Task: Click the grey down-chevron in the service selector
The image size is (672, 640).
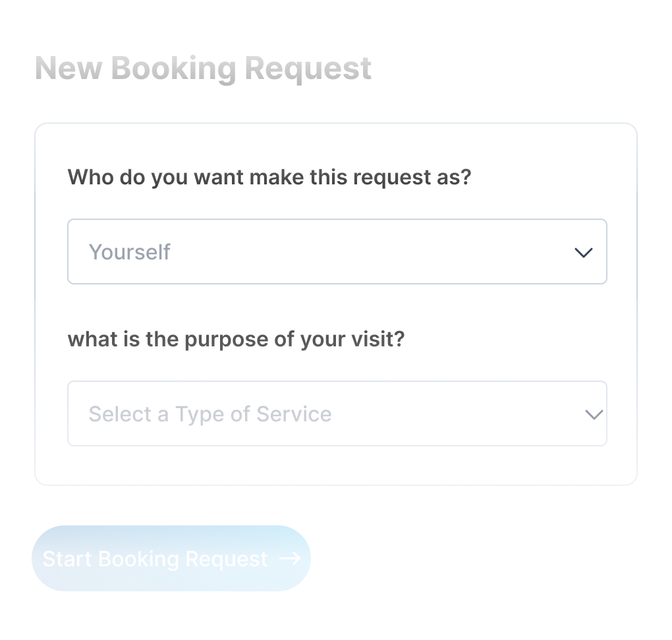Action: pyautogui.click(x=594, y=414)
